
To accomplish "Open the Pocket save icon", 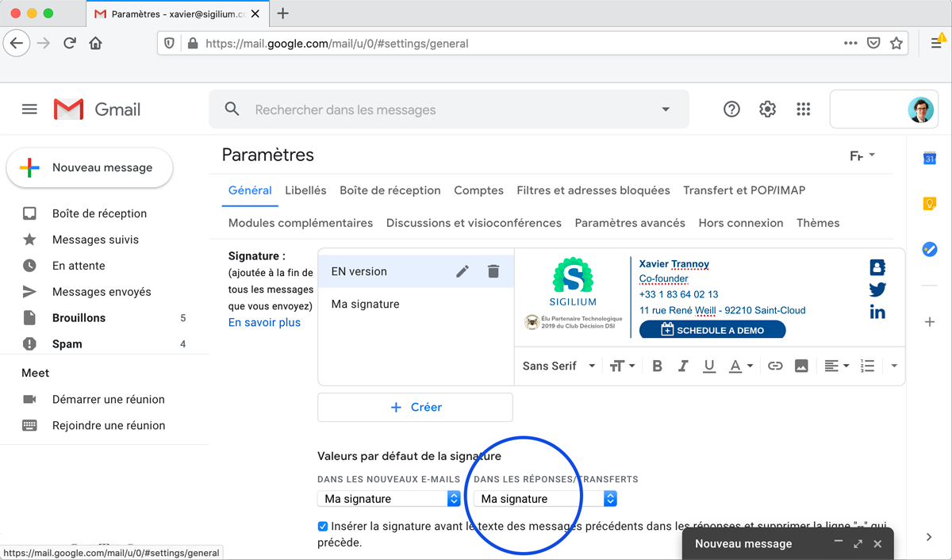I will coord(873,43).
